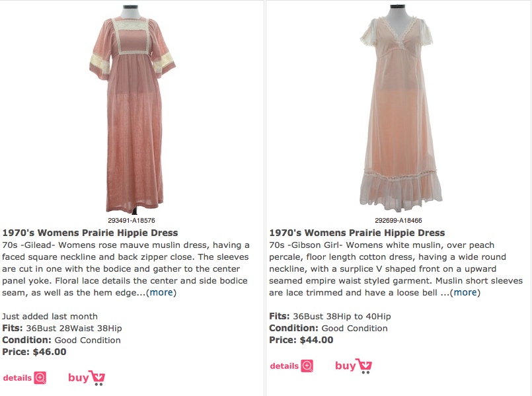532x396 pixels.
Task: Expand the Gibson Girl description via (more)
Action: point(465,292)
